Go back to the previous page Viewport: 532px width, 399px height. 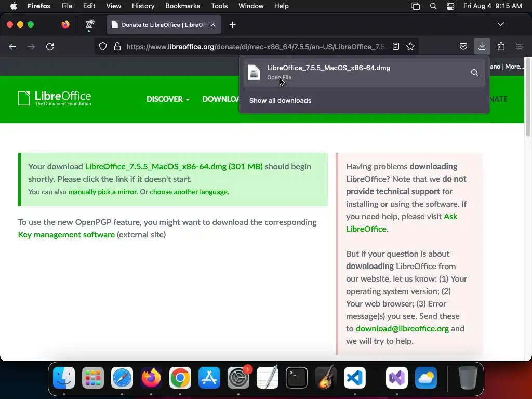point(12,46)
